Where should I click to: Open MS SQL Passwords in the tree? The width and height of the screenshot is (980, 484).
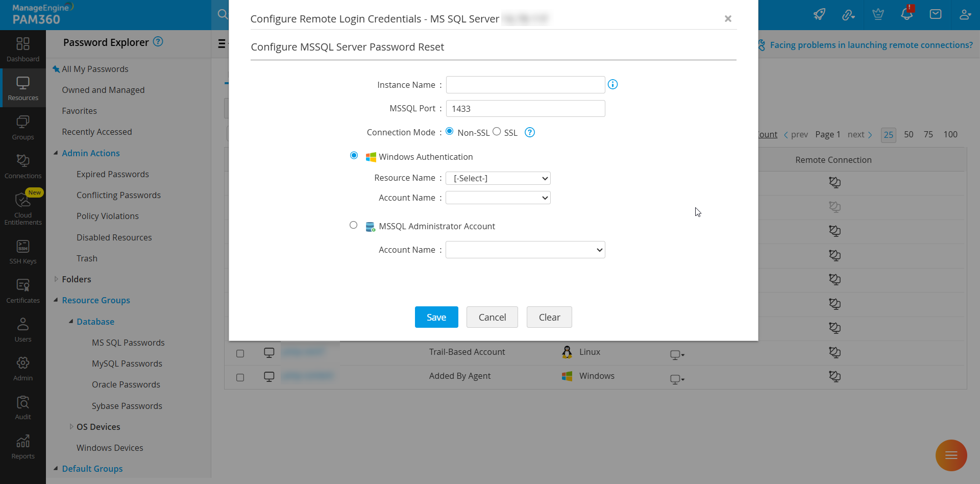[128, 342]
